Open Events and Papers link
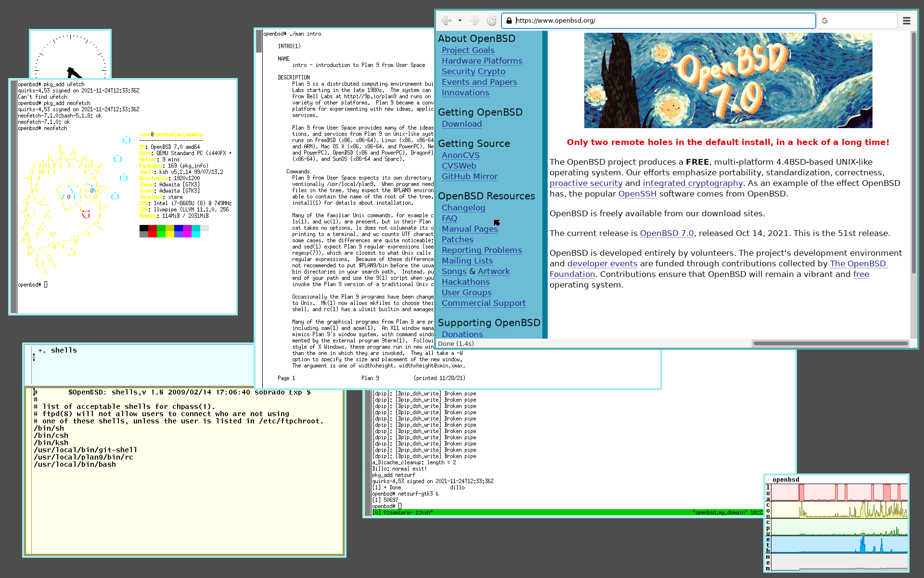 click(479, 82)
